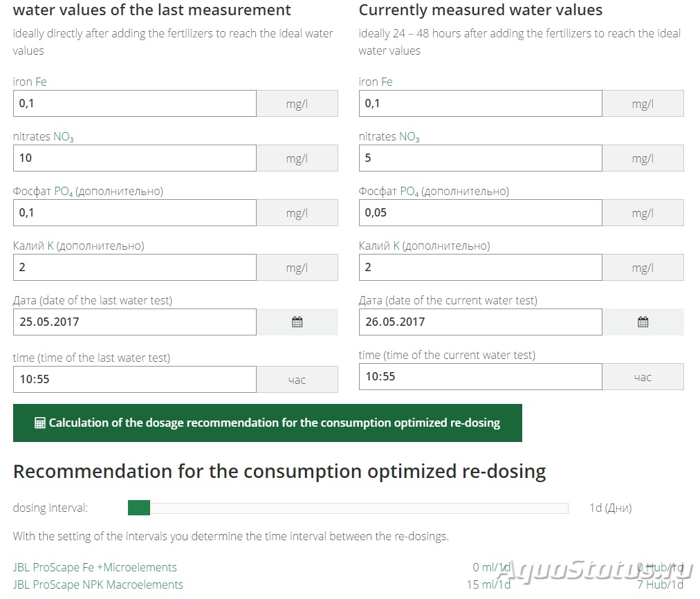Screen dimensions: 700x599
Task: Open JBL ProScape Fe +Microelements link
Action: tap(95, 567)
